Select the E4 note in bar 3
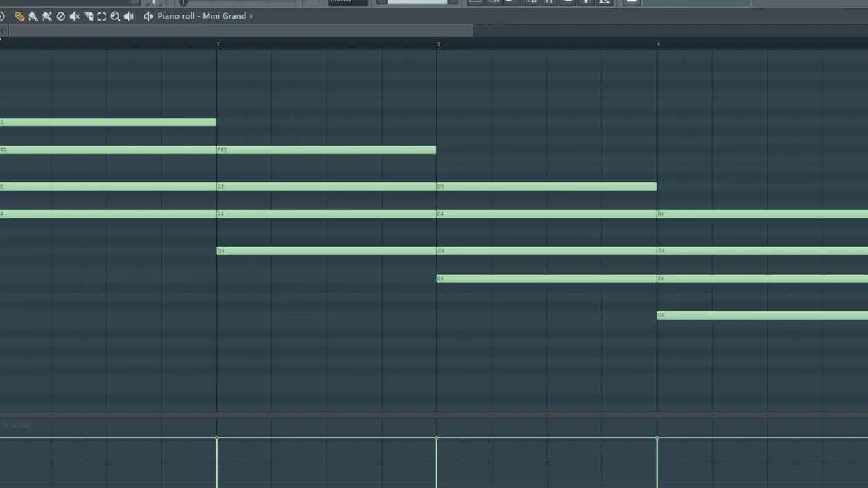This screenshot has height=488, width=868. [546, 279]
